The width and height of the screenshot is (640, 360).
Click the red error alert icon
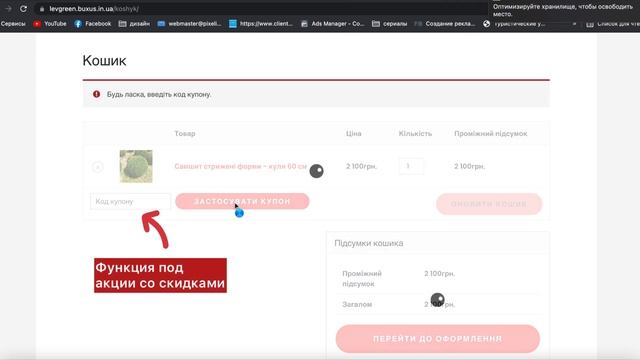[96, 94]
